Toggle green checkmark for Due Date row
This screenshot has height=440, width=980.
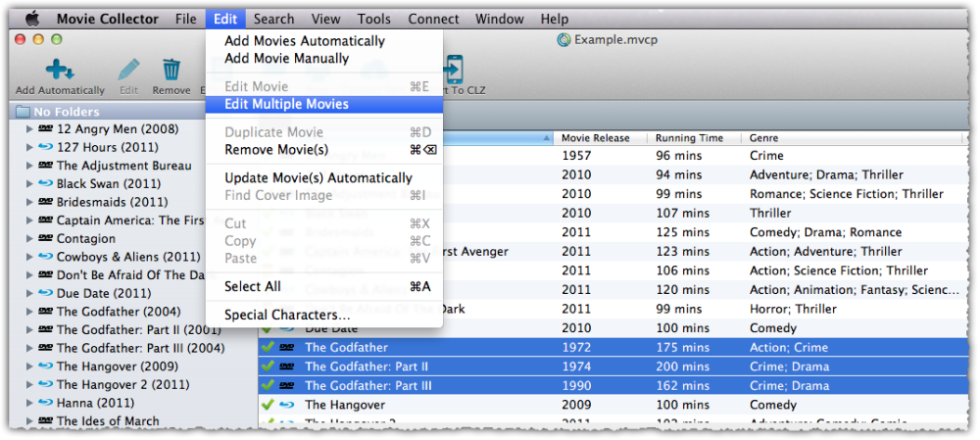268,327
